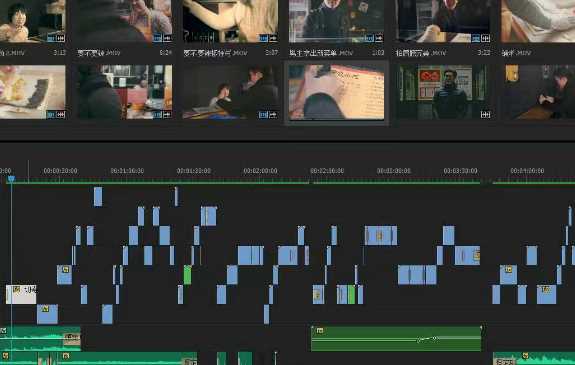Select teal audio waveform clip at timeline start
Viewport: 575px width, 365px height.
40,339
